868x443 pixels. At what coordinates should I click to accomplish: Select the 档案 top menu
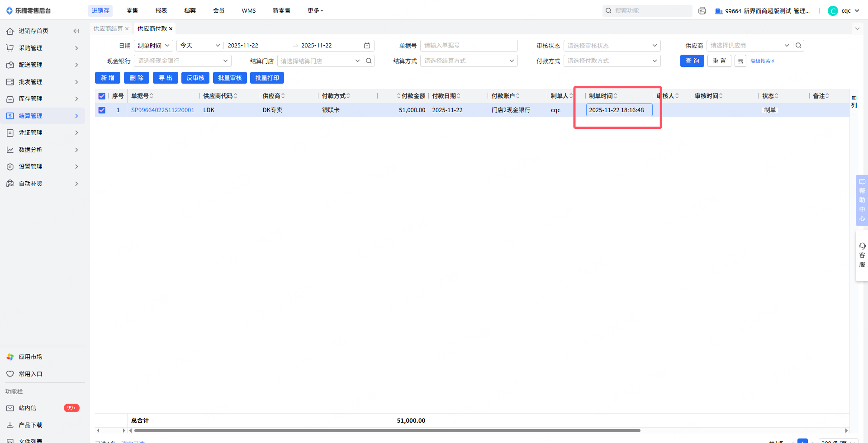[190, 11]
